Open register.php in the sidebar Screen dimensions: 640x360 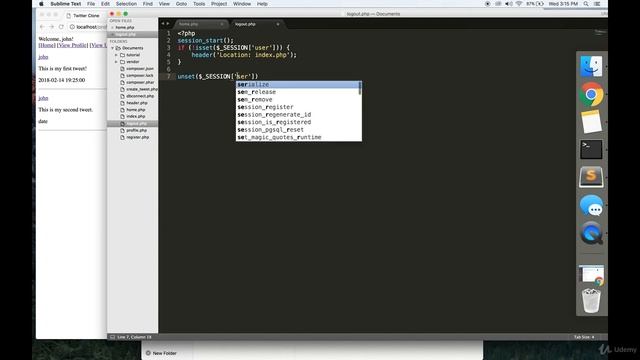point(137,137)
